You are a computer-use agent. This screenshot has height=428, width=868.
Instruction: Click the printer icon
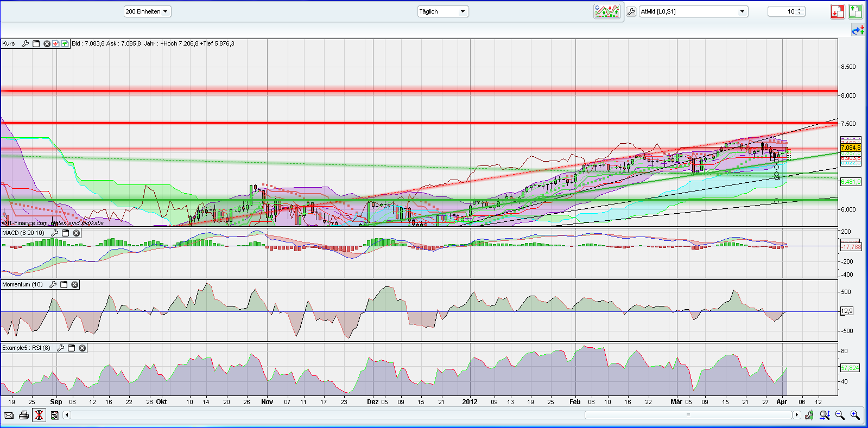click(24, 416)
